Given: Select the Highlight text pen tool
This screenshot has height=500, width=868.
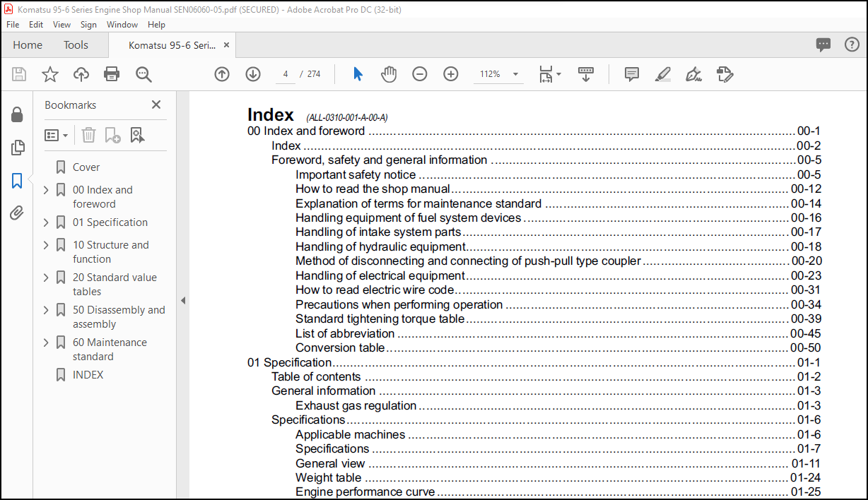Looking at the screenshot, I should coord(662,74).
